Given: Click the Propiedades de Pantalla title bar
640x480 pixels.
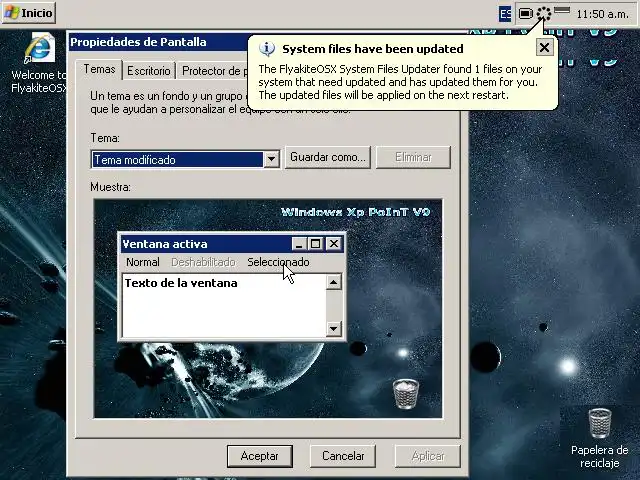Looking at the screenshot, I should (x=158, y=42).
